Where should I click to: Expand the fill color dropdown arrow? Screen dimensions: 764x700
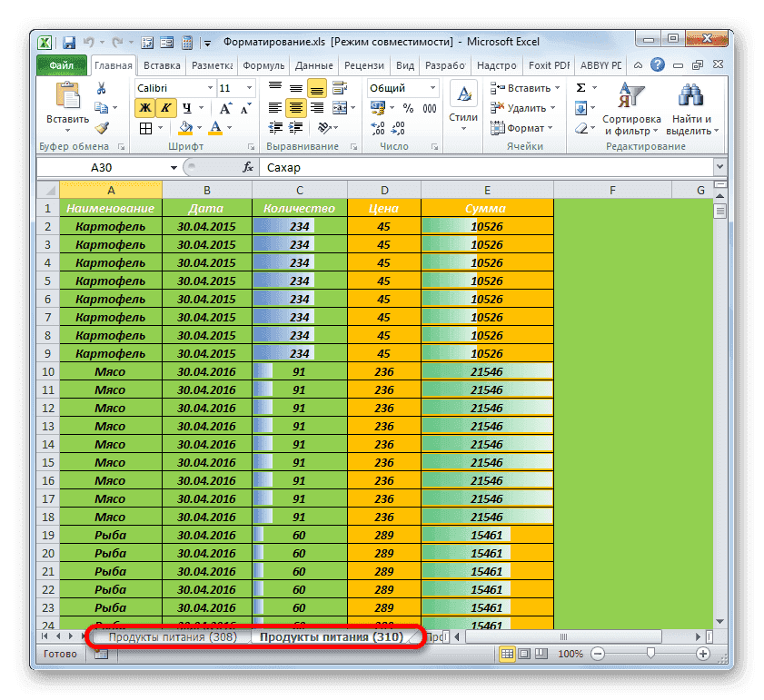(x=198, y=127)
